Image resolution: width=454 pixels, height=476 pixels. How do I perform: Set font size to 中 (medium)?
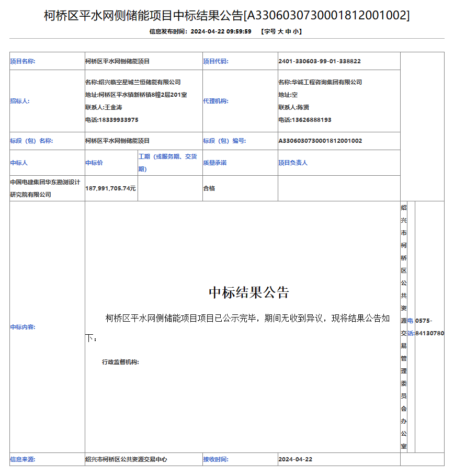pyautogui.click(x=288, y=31)
